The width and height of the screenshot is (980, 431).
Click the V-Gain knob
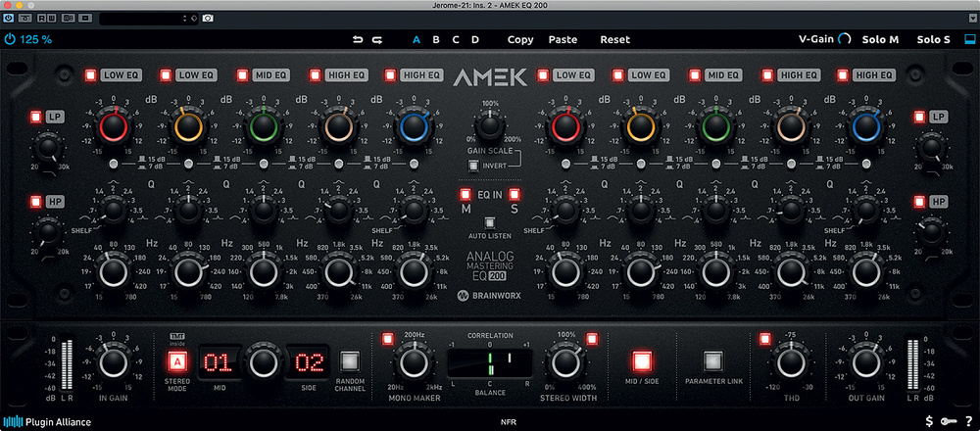coord(845,39)
